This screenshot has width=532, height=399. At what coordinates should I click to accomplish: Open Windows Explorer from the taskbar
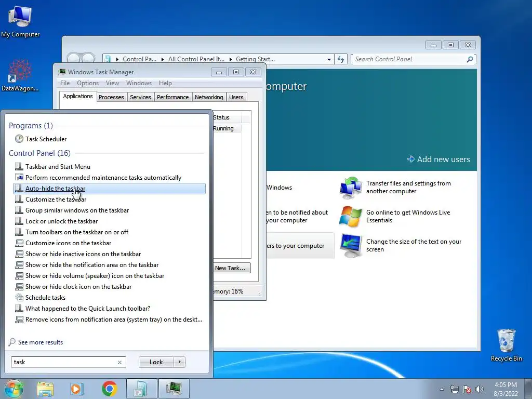pos(45,389)
